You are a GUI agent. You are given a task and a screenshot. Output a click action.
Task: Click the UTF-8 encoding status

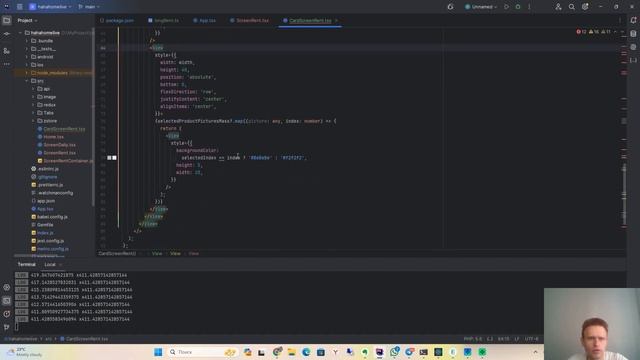[531, 339]
